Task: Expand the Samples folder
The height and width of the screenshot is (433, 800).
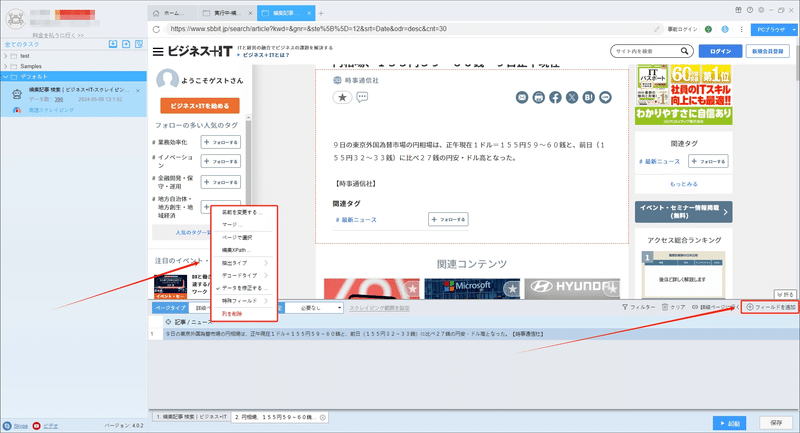Action: click(6, 66)
